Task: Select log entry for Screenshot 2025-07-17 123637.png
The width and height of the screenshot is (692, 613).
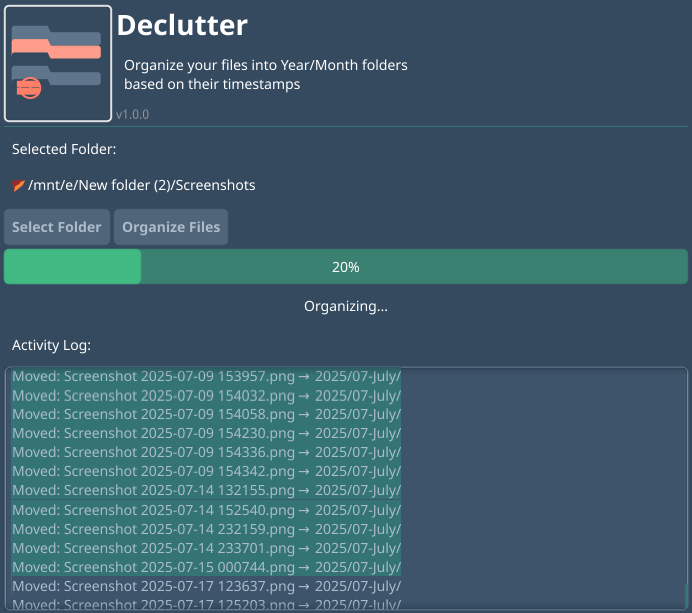Action: click(x=206, y=586)
